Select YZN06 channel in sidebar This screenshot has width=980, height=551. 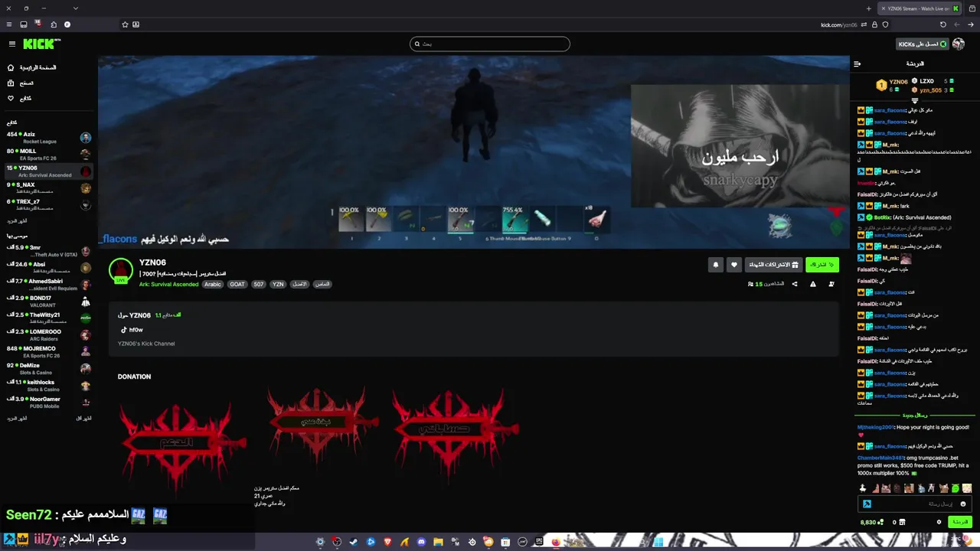click(49, 171)
